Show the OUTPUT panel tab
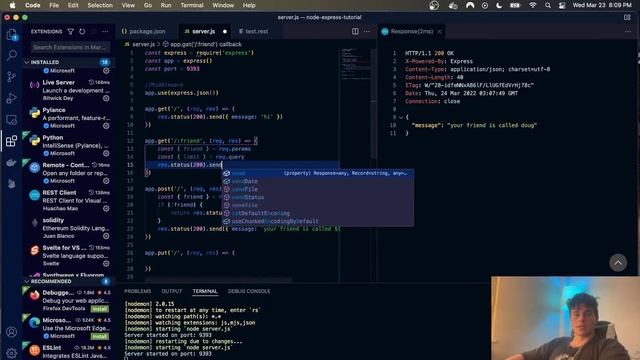This screenshot has height=360, width=640. click(172, 291)
